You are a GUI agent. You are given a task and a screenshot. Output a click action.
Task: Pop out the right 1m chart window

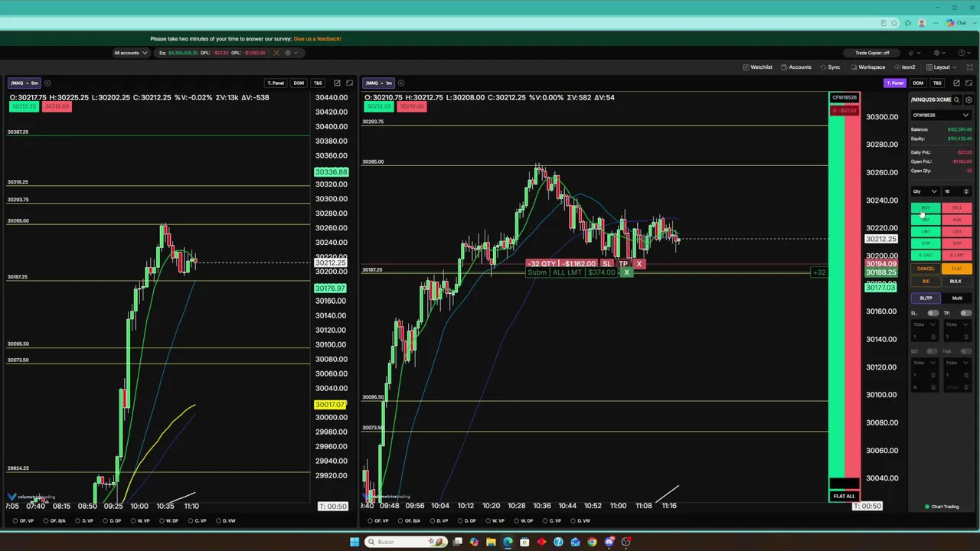coord(957,83)
